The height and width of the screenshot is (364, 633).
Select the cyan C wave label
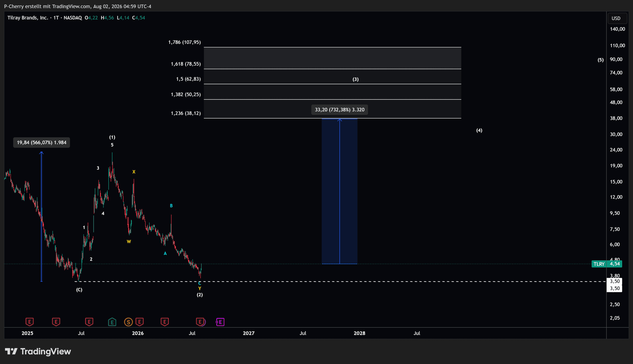click(200, 283)
